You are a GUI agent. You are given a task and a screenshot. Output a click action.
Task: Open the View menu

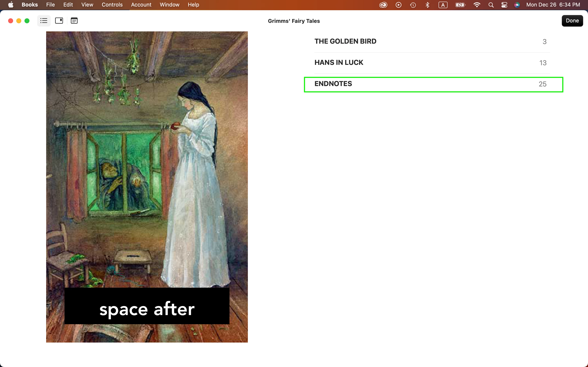click(87, 5)
